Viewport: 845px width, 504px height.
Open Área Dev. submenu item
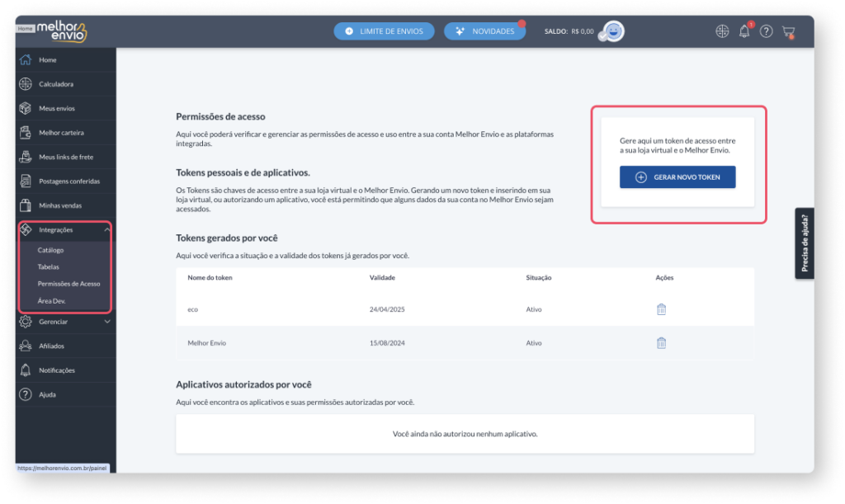click(x=51, y=301)
